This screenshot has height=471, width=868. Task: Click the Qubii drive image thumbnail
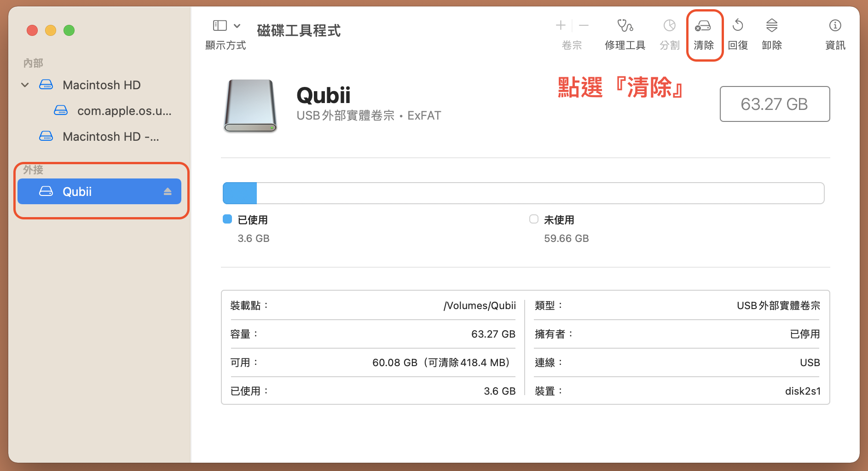(x=250, y=106)
